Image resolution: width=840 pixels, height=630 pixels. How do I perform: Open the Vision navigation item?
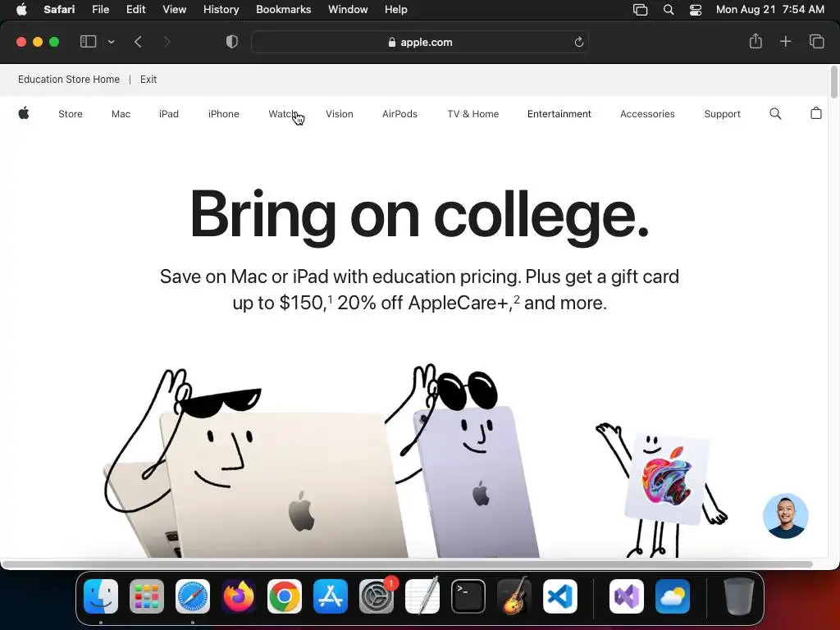pos(339,114)
